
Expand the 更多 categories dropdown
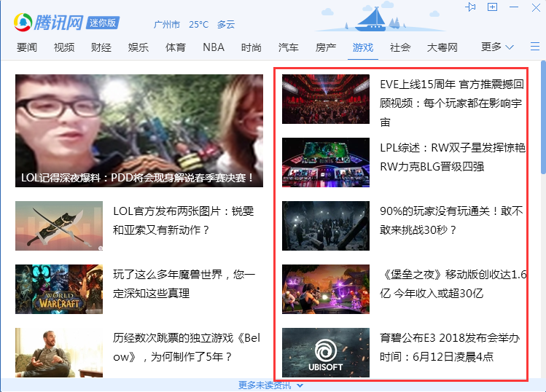pyautogui.click(x=497, y=47)
